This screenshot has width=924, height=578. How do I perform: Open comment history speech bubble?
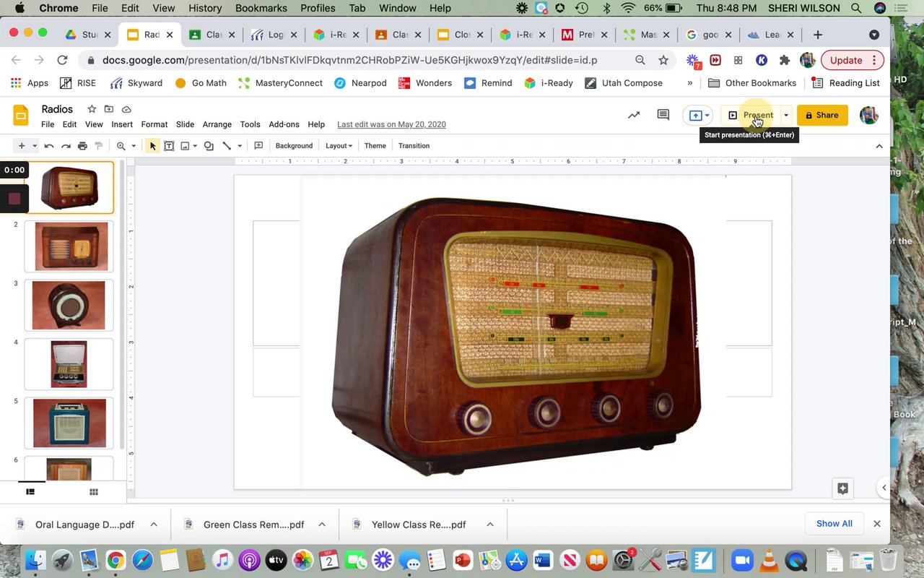click(663, 115)
